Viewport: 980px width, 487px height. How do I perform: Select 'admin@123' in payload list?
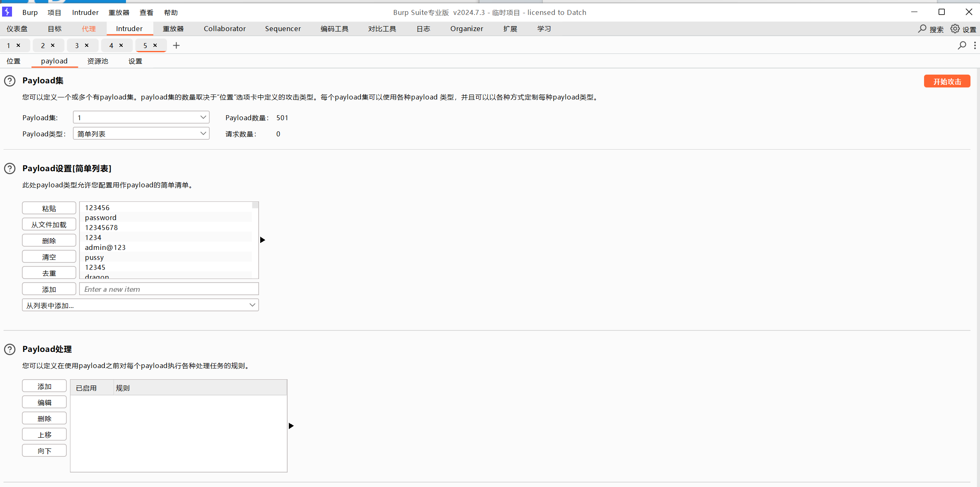[166, 247]
